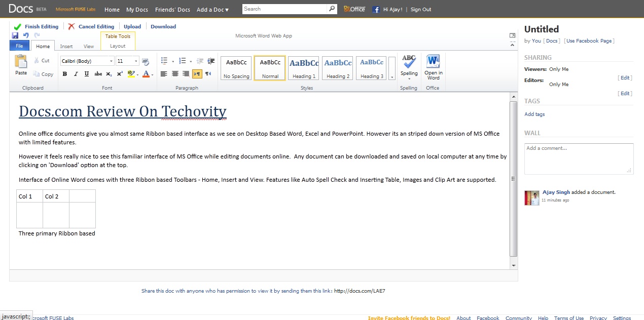Switch to the View ribbon tab

[89, 46]
